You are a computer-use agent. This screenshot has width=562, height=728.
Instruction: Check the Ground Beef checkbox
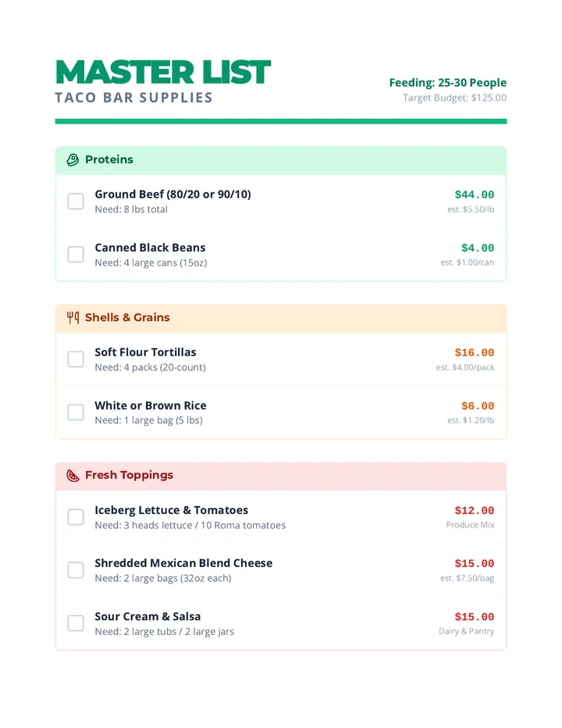[x=76, y=202]
